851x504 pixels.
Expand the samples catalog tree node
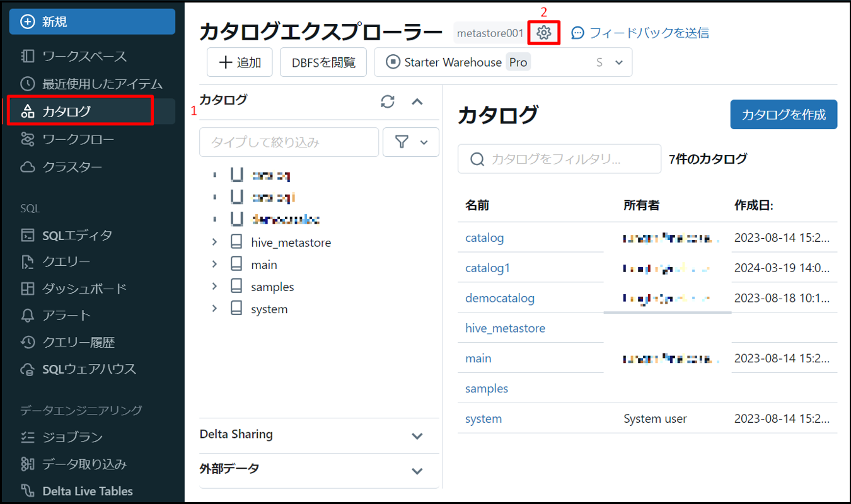click(214, 287)
